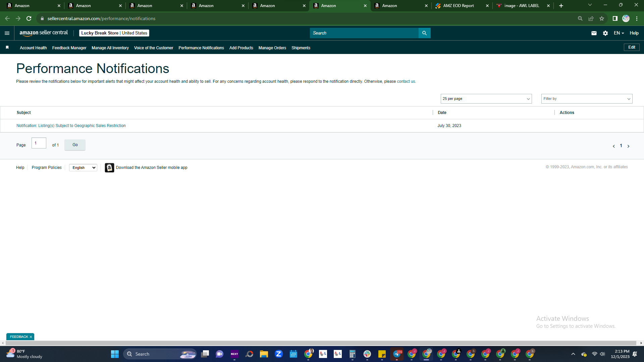Screen dimensions: 644x362
Task: Open the Windows Start menu
Action: pyautogui.click(x=115, y=354)
